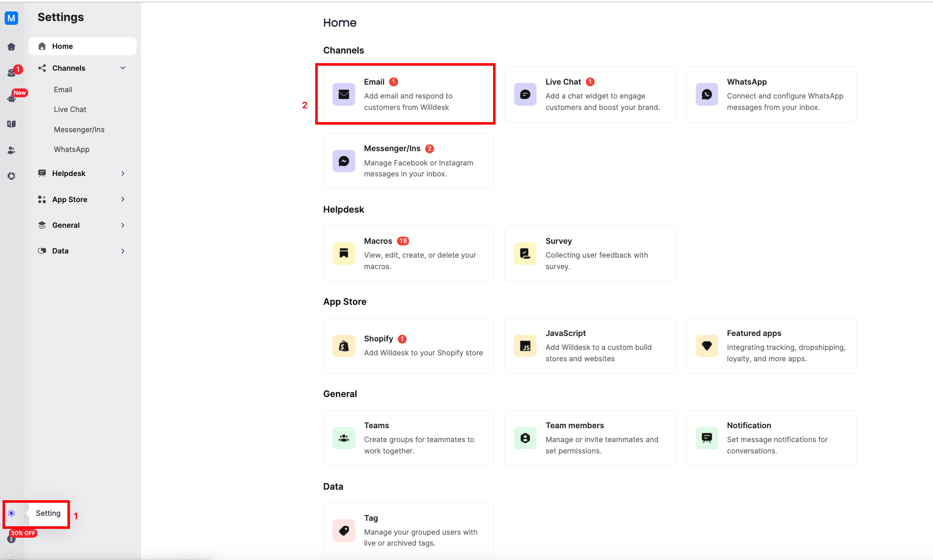Screen dimensions: 933x560
Task: Click the Messenger/Ins card icon
Action: coord(344,161)
